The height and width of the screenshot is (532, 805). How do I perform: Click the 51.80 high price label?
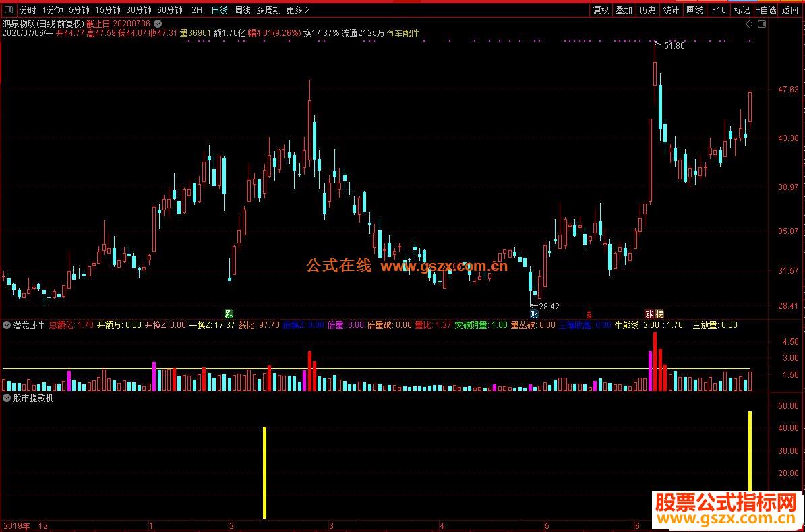click(x=674, y=46)
